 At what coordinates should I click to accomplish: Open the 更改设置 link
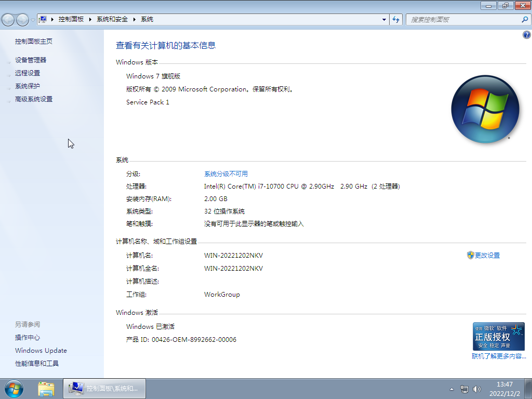[x=487, y=255]
